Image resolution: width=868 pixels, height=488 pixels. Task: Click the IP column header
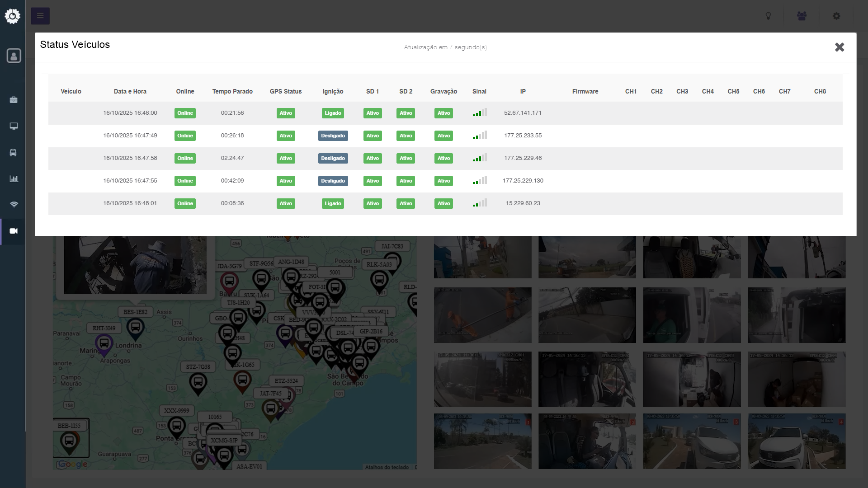[523, 91]
